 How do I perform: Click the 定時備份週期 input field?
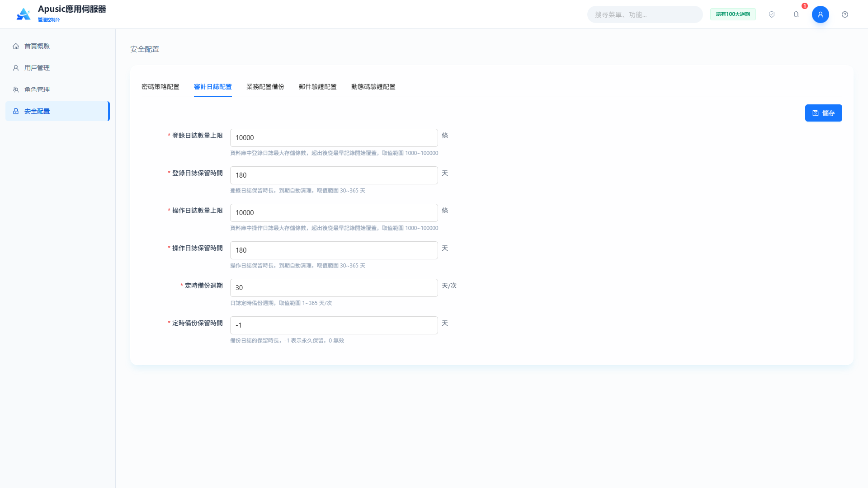(334, 288)
